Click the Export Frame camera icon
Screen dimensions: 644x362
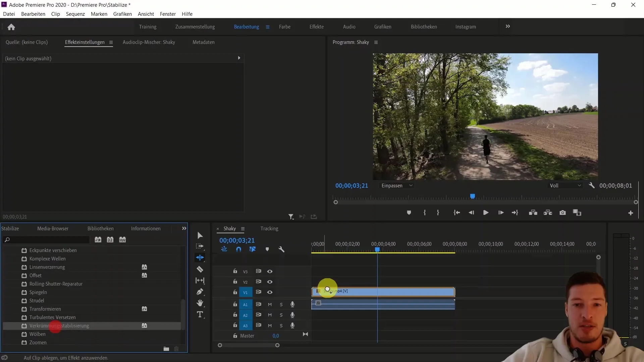tap(562, 213)
